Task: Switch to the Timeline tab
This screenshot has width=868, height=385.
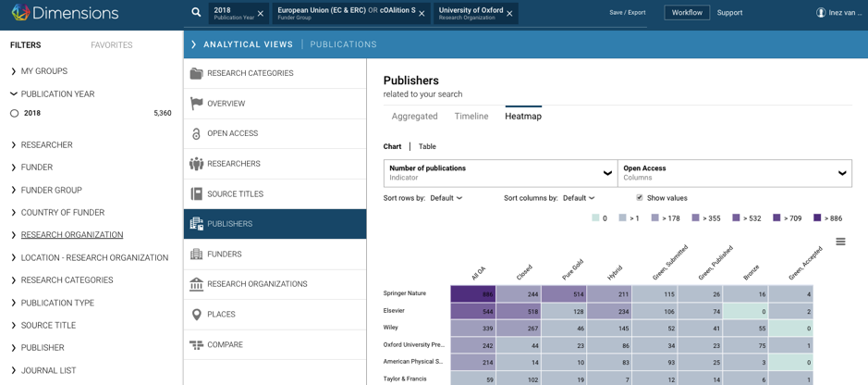Action: [x=471, y=117]
